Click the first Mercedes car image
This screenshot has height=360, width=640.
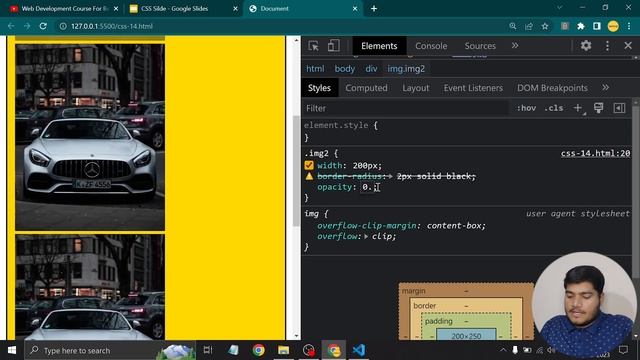pyautogui.click(x=90, y=137)
